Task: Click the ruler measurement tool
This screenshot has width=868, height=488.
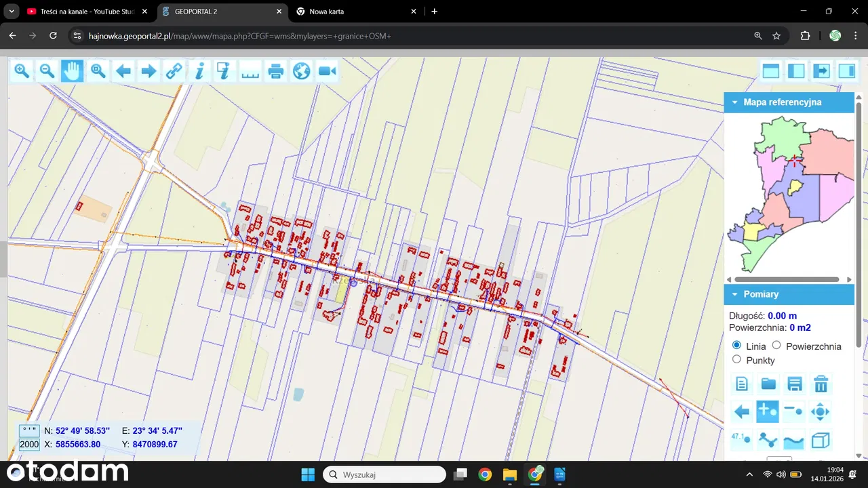Action: [250, 71]
